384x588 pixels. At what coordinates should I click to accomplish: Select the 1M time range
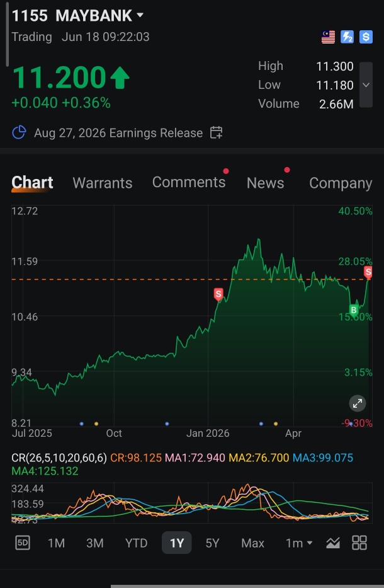coord(56,543)
